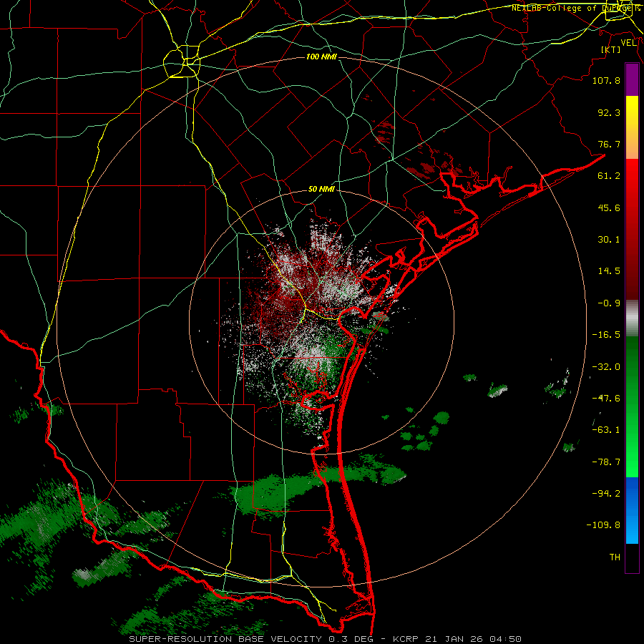Click the 92.3 legend value
Image resolution: width=644 pixels, height=644 pixels.
click(609, 112)
